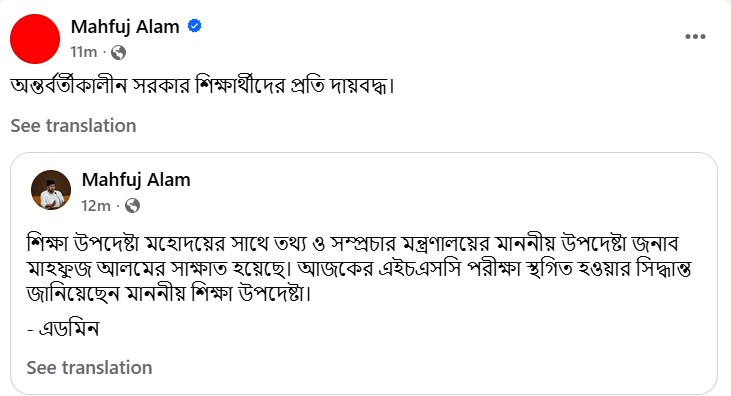Click See translation under the top caption
This screenshot has width=731, height=396.
[x=73, y=126]
